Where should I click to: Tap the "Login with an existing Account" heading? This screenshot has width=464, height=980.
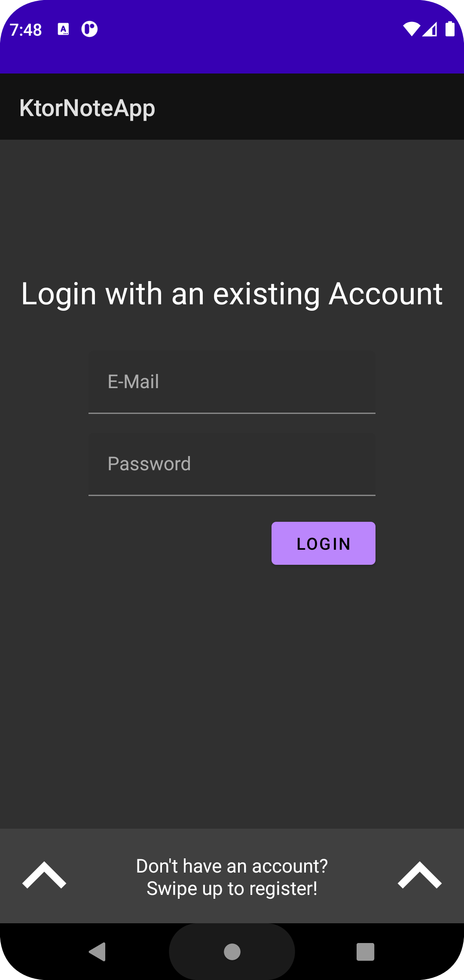[232, 294]
